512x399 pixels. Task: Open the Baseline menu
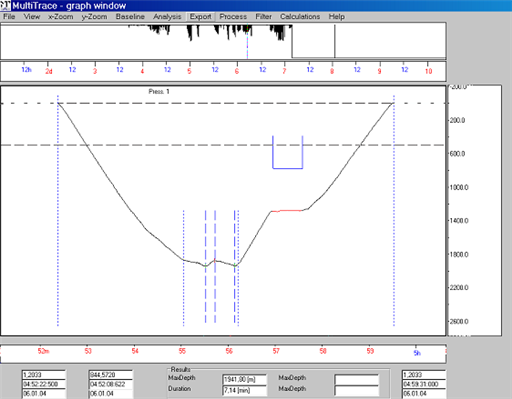pyautogui.click(x=130, y=17)
